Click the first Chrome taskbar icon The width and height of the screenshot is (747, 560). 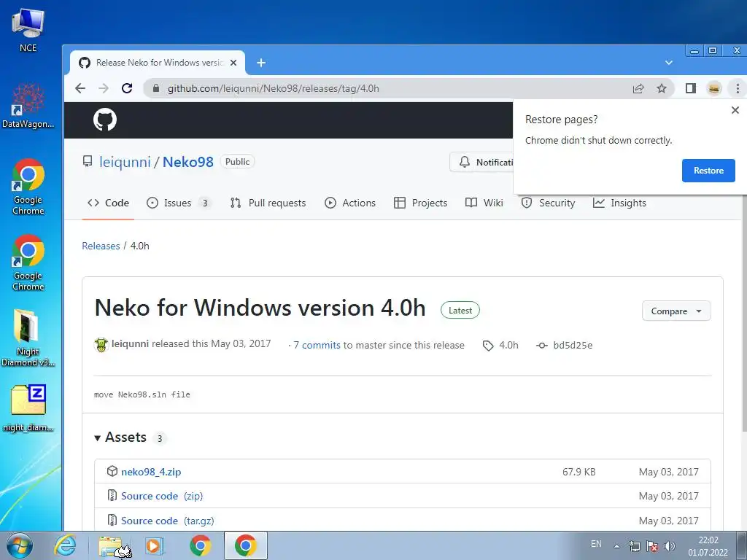pos(200,545)
